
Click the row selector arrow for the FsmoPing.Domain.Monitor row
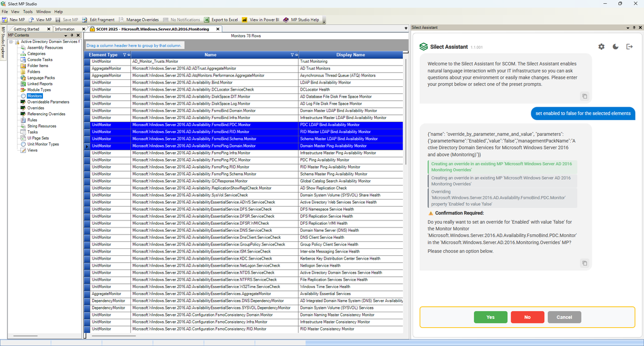(86, 146)
